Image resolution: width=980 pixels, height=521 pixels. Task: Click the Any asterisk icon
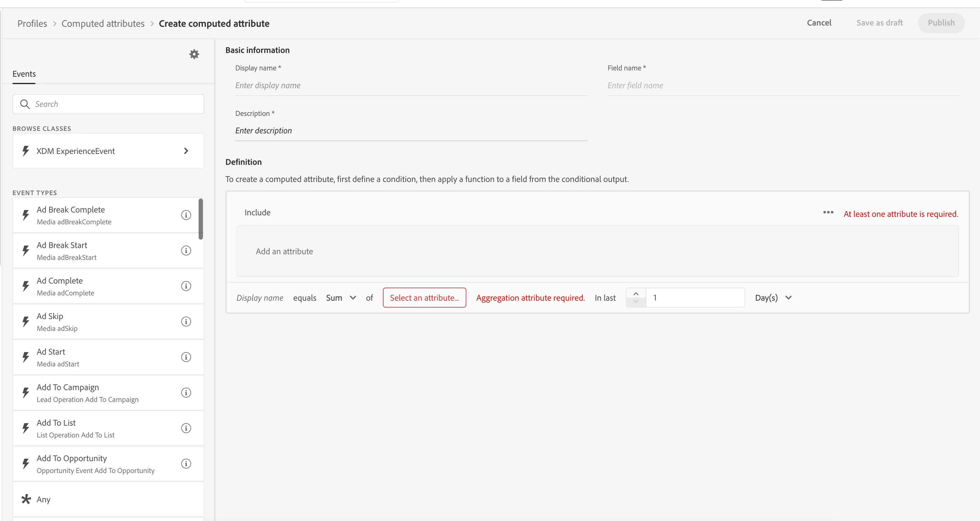[x=26, y=499]
